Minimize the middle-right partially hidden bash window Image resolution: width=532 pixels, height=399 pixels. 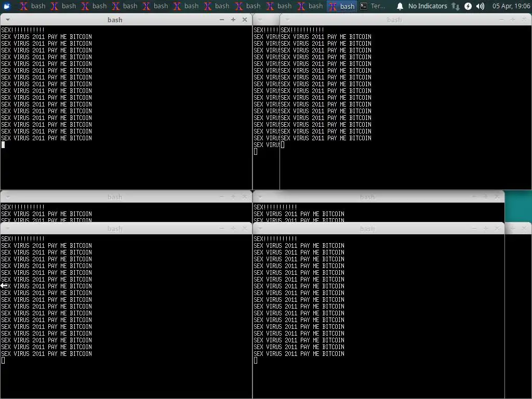pos(474,197)
